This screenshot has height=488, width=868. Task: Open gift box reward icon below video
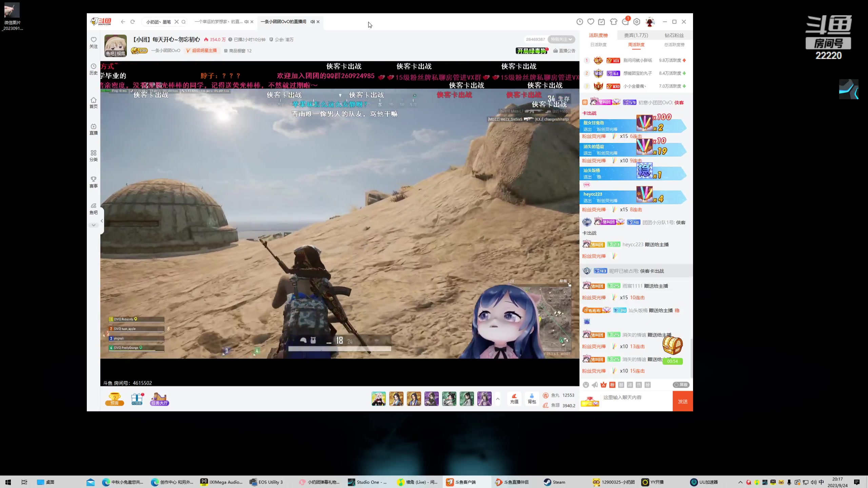coord(137,399)
